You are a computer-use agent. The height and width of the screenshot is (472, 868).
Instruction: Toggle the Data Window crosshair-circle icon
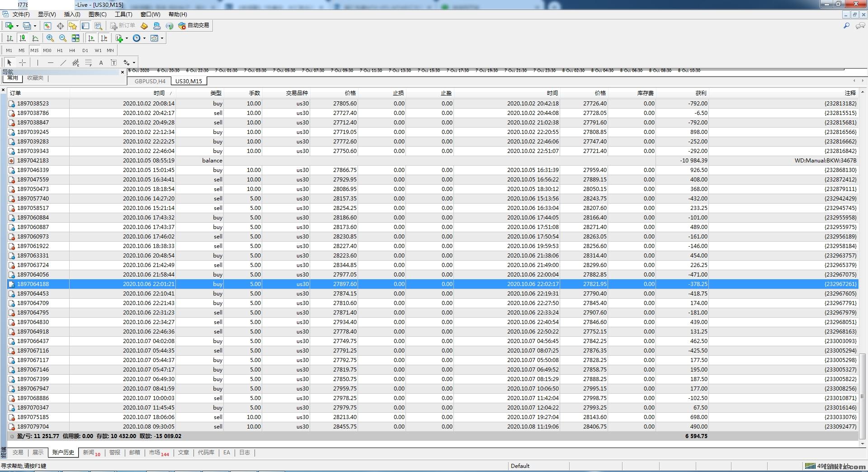pyautogui.click(x=60, y=26)
